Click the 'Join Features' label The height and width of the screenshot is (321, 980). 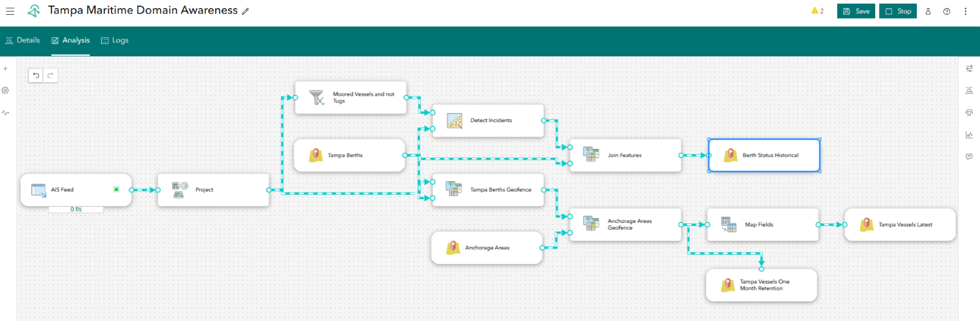[624, 156]
